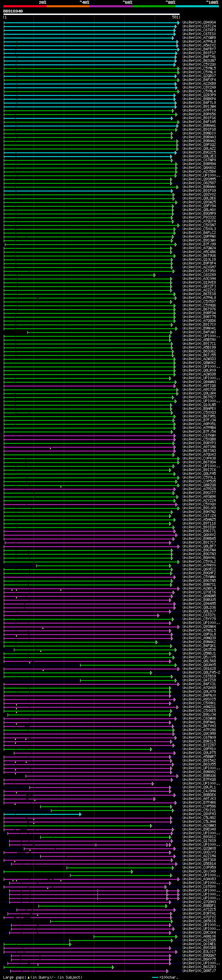222x980 pixels.
Task: Select the UniRef100_B4FLC2 label
Action: coord(199,233)
